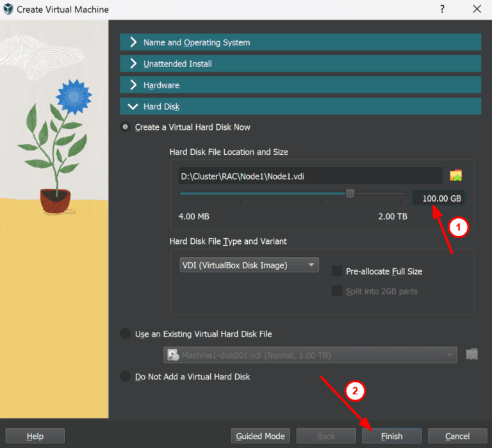Open the VDI disk image type dropdown

[249, 265]
